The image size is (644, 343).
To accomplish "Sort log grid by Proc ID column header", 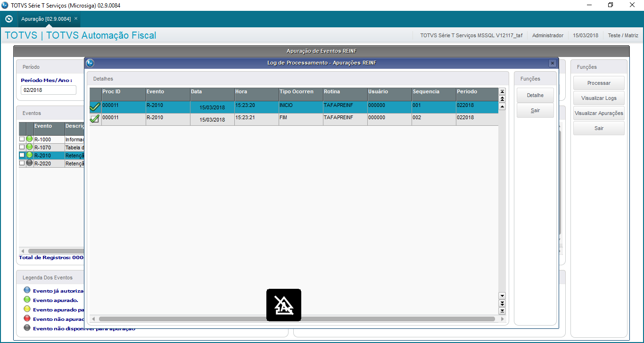I will point(123,94).
